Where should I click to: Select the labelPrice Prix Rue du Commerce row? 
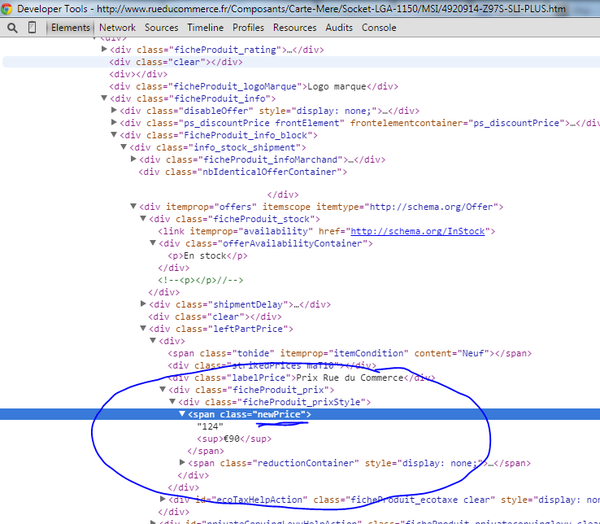[302, 378]
